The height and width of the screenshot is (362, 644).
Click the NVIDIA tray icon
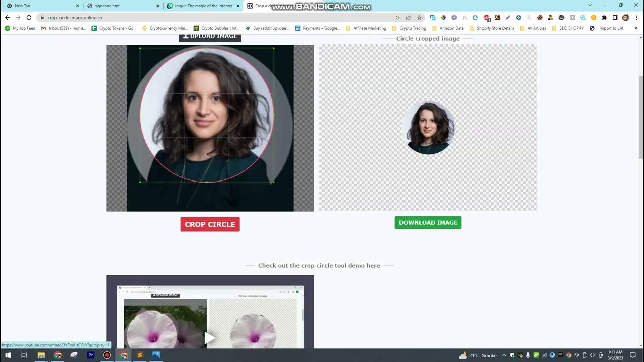click(x=520, y=355)
